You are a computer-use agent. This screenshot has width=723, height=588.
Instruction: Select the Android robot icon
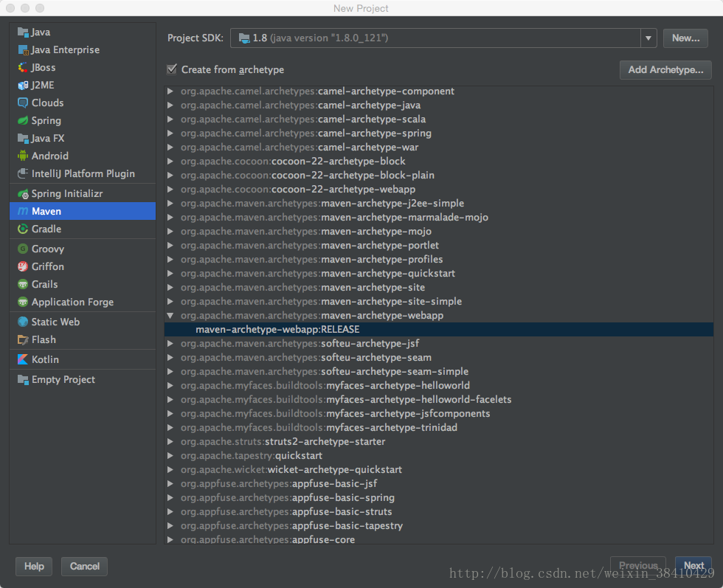click(x=23, y=156)
